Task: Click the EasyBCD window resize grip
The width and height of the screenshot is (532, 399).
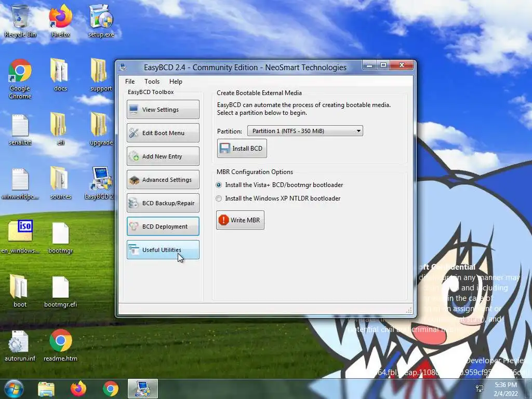Action: point(409,311)
